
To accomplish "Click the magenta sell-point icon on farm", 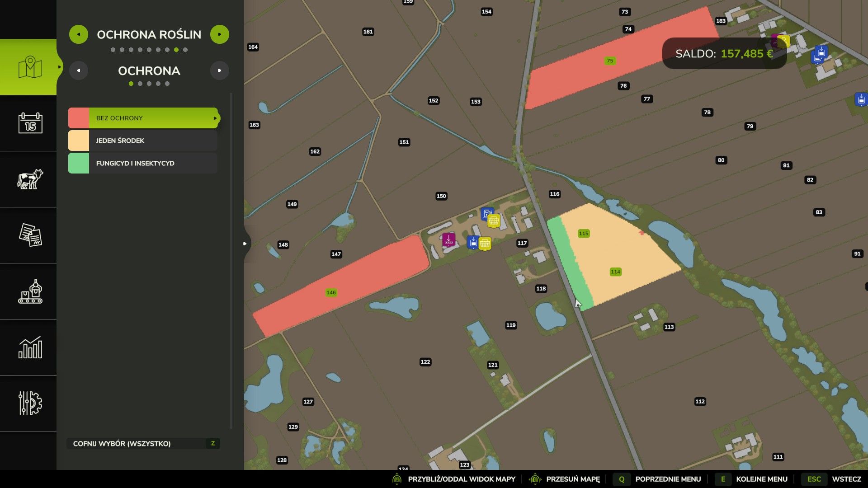I will coord(448,240).
